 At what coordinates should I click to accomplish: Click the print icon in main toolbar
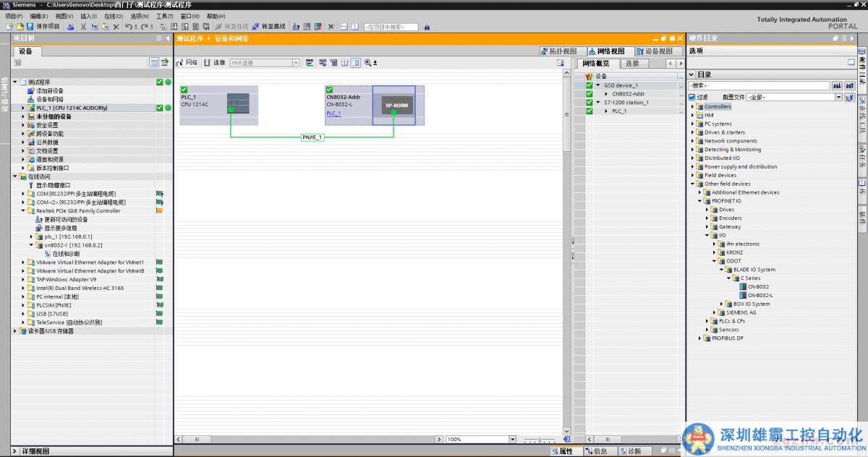[70, 27]
